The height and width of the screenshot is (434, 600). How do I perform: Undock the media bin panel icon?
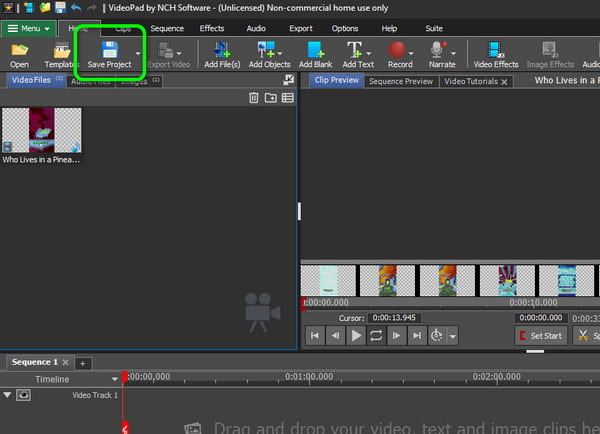(x=289, y=80)
